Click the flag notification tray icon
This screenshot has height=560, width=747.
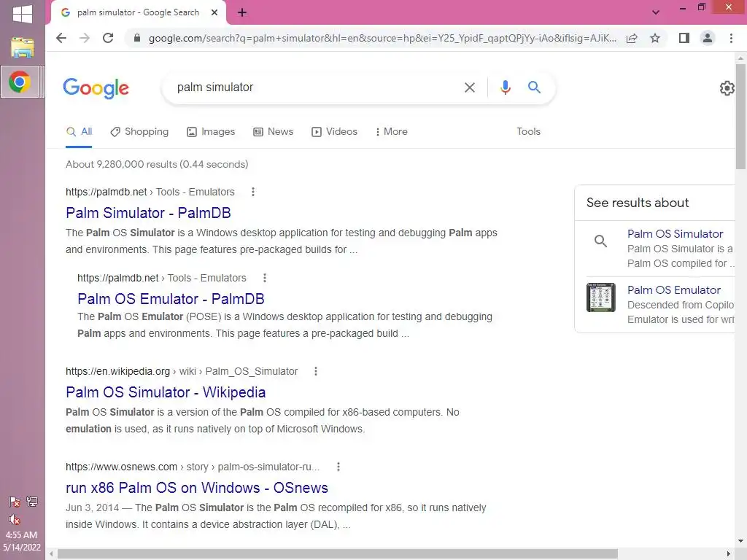click(15, 502)
